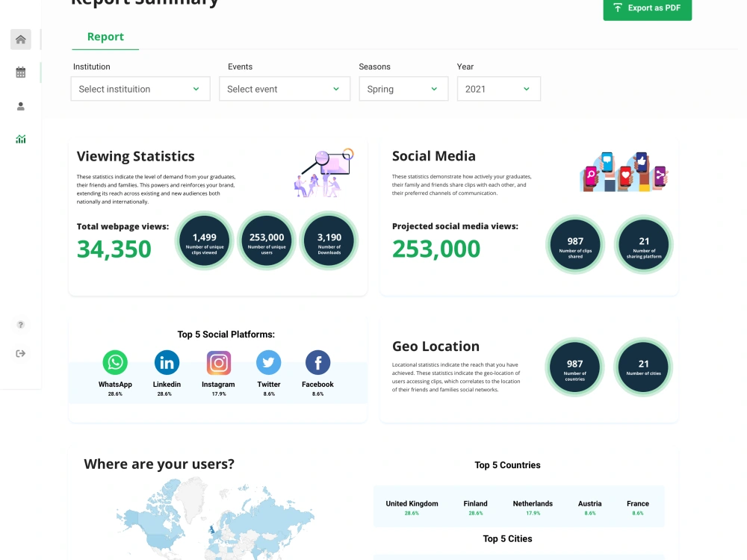The width and height of the screenshot is (747, 560).
Task: Click the upload icon on Export button
Action: [618, 7]
